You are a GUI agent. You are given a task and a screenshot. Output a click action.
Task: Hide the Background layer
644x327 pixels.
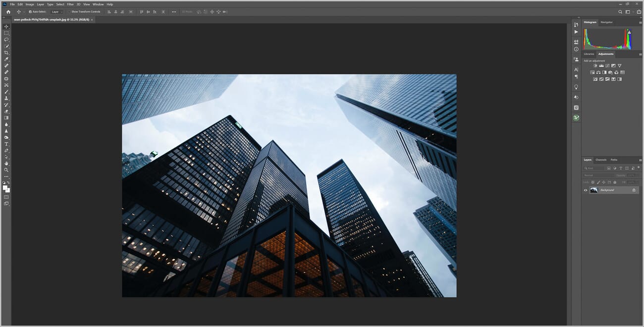586,190
